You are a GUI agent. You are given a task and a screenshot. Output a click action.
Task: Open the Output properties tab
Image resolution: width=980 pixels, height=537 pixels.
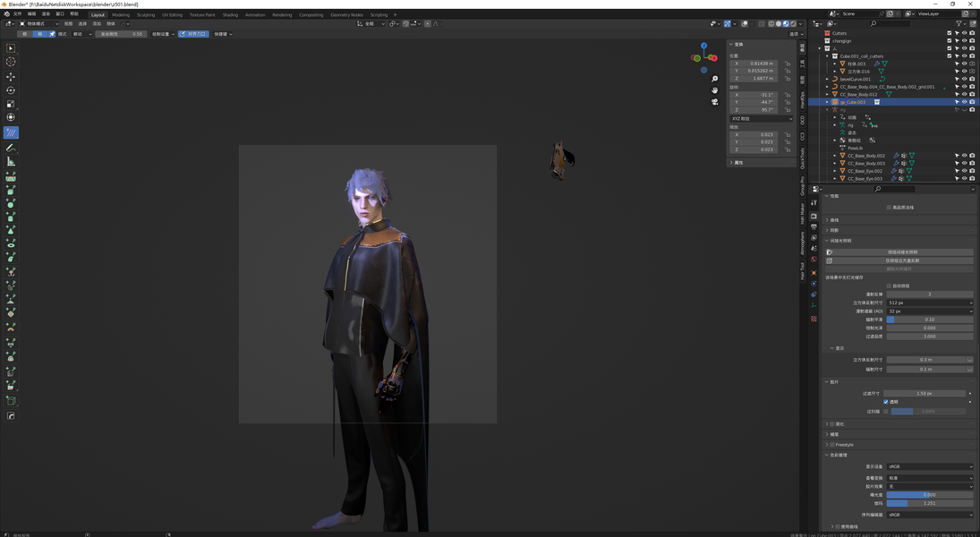pos(814,227)
